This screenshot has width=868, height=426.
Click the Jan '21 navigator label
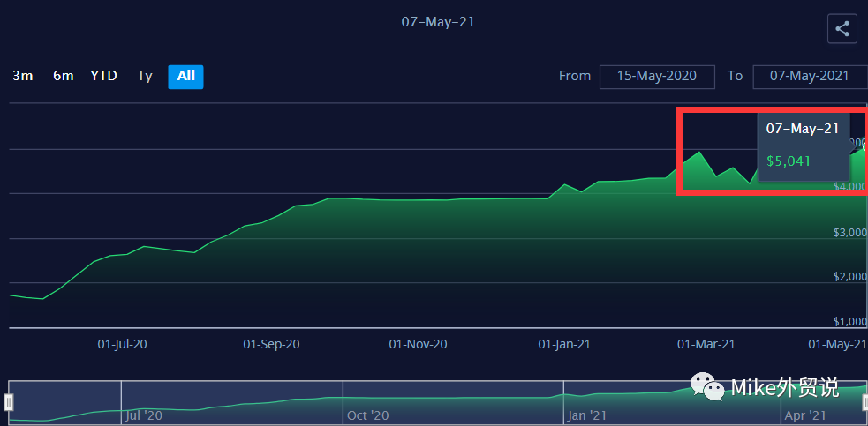[588, 415]
